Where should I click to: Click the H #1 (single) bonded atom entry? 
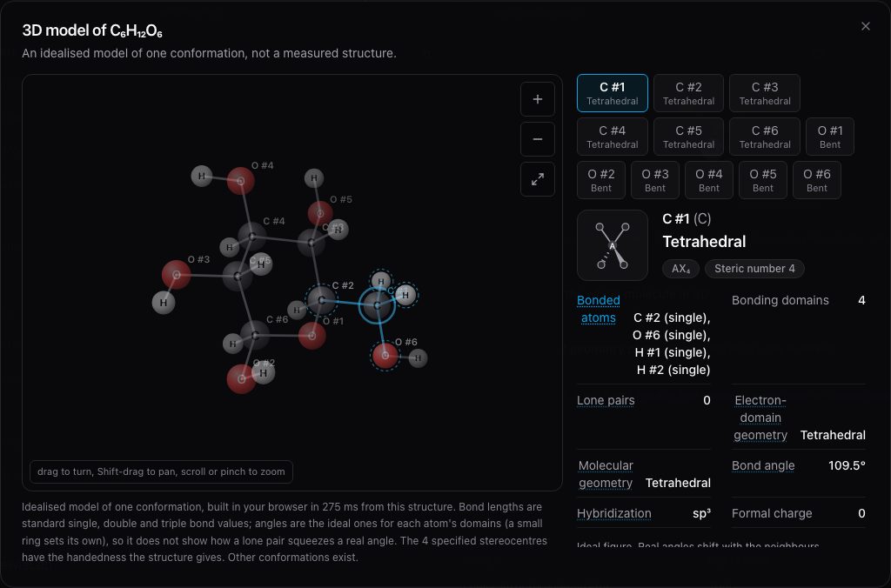[x=673, y=353]
